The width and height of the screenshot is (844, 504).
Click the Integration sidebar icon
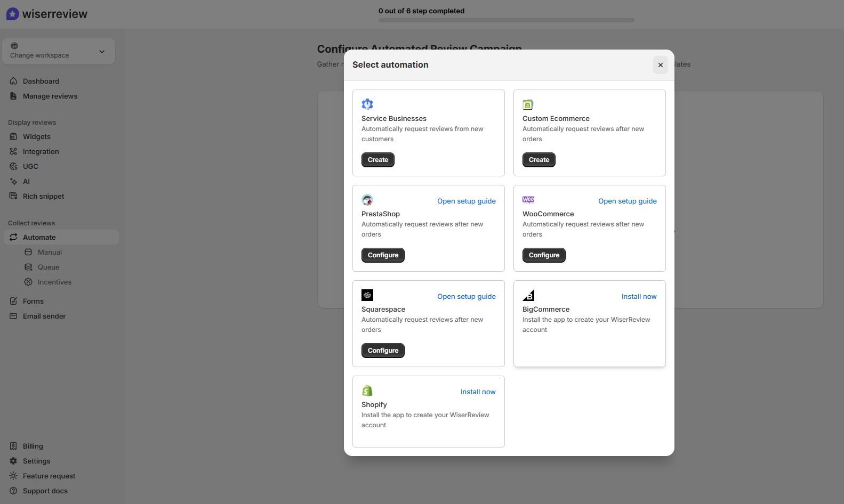tap(13, 151)
